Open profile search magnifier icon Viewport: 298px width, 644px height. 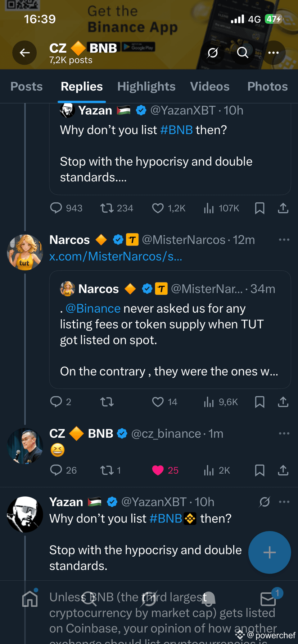[243, 53]
